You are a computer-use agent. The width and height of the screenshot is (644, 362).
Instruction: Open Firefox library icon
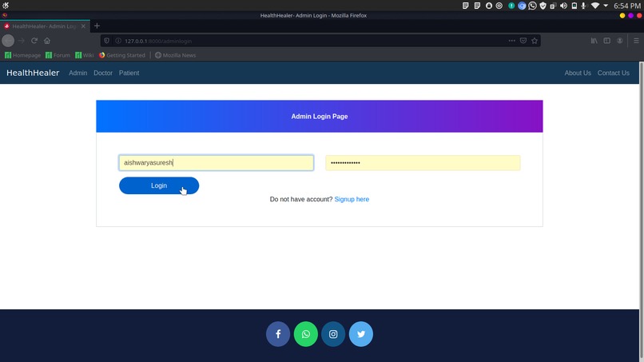click(594, 41)
